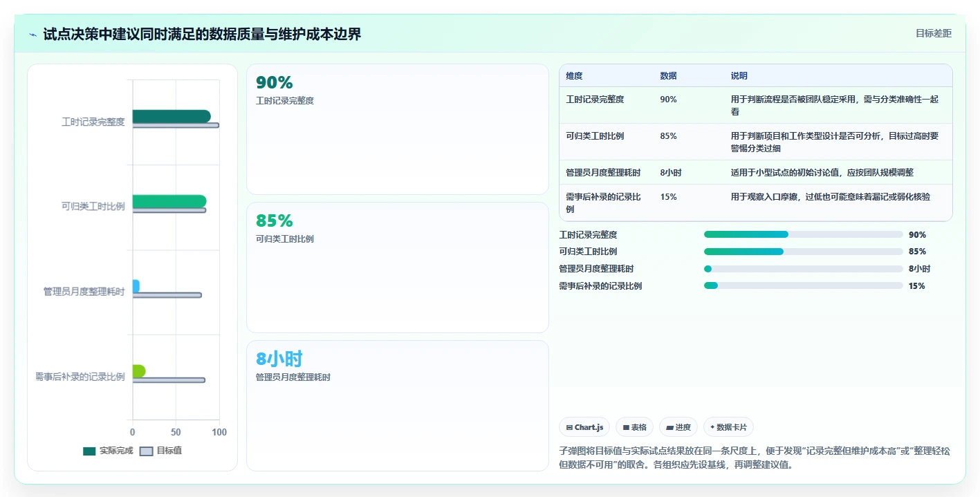Click the 15% value in the table
Image resolution: width=980 pixels, height=497 pixels.
point(668,197)
